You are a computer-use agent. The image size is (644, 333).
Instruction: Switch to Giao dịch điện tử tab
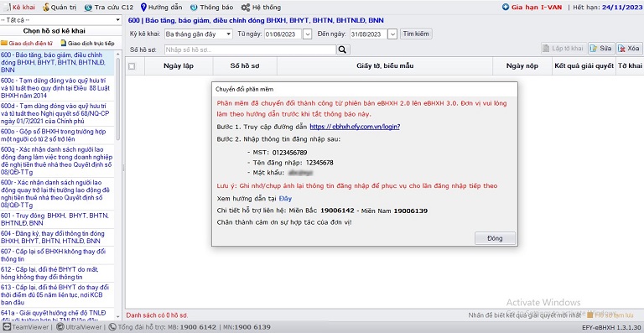27,43
